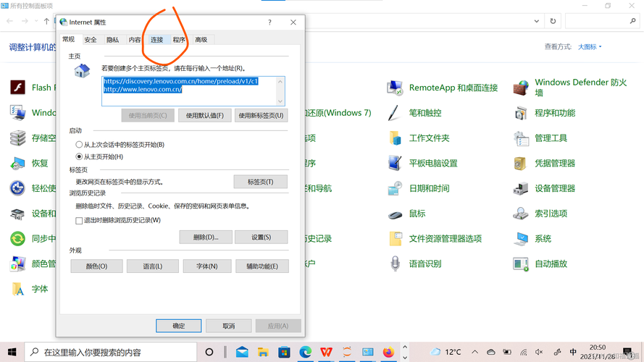Screen dimensions: 644x362
Task: Open the 凭据管理器 icon
Action: (x=521, y=164)
